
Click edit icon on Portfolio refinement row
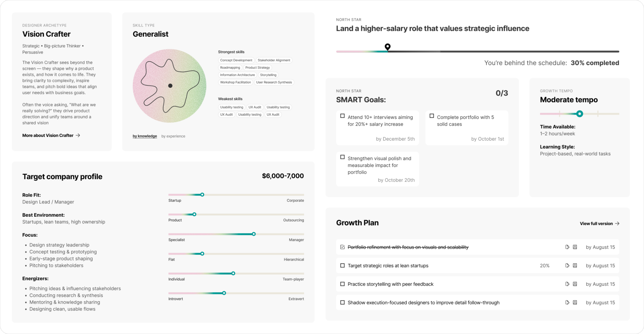pyautogui.click(x=567, y=247)
